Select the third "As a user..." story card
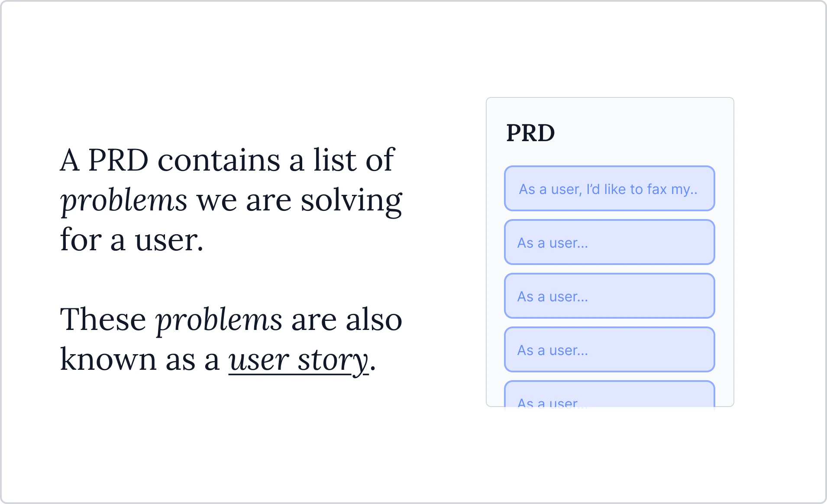Viewport: 827px width, 504px height. [609, 296]
